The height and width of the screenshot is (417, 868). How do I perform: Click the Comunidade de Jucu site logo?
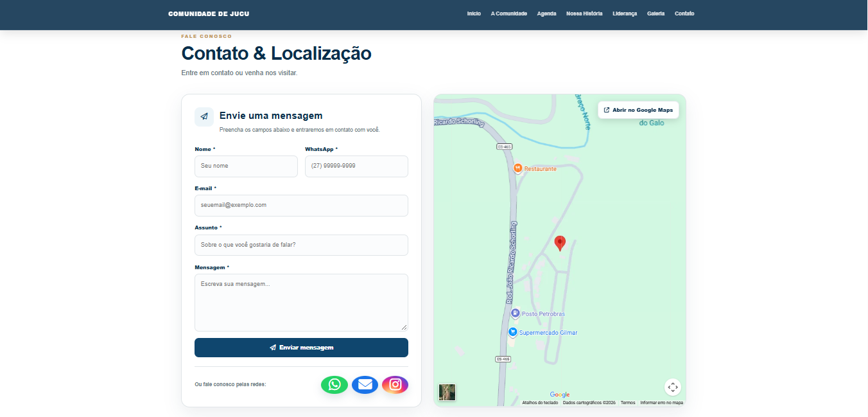209,13
